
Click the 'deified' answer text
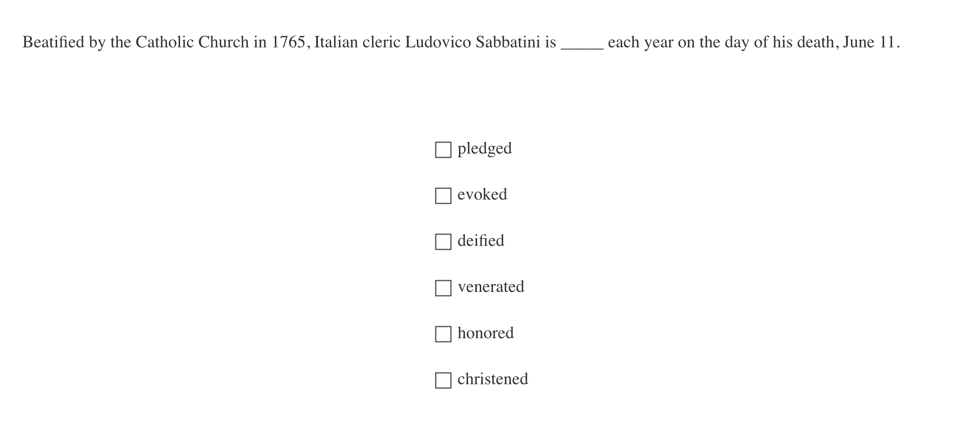[481, 240]
